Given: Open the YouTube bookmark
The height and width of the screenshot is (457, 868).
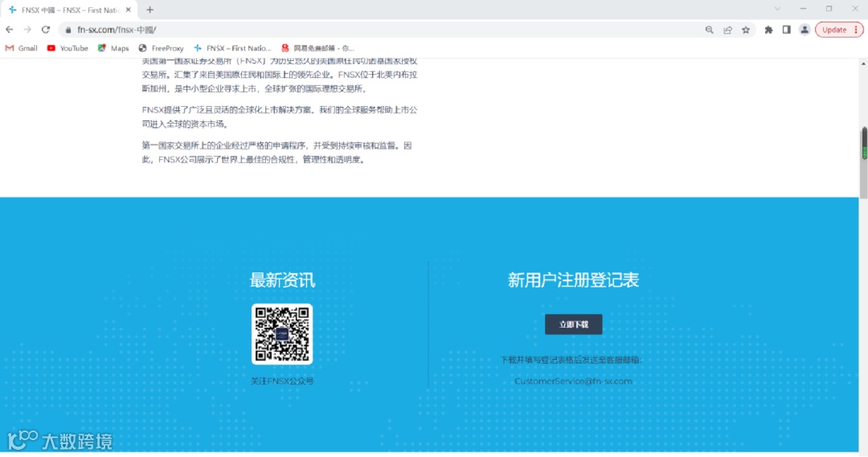Looking at the screenshot, I should point(68,48).
